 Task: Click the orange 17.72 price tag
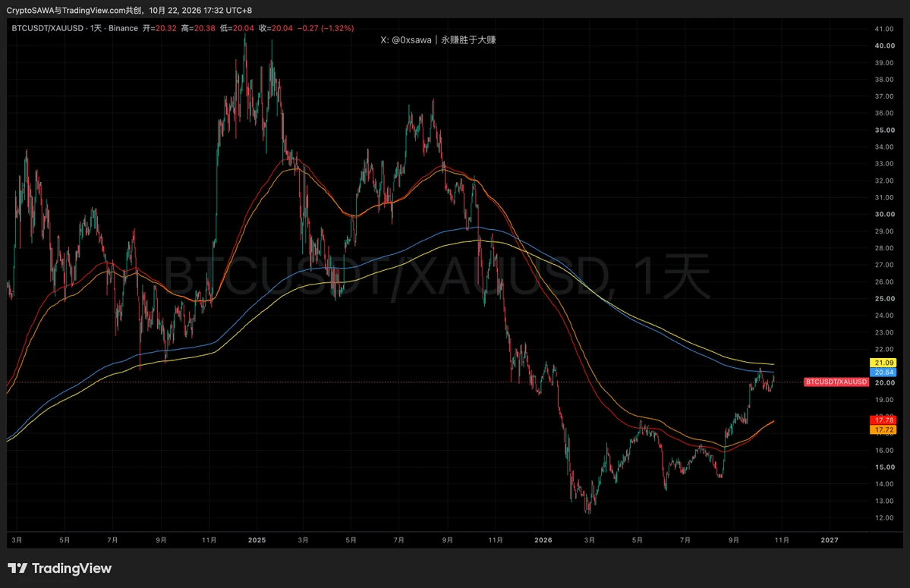coord(884,429)
